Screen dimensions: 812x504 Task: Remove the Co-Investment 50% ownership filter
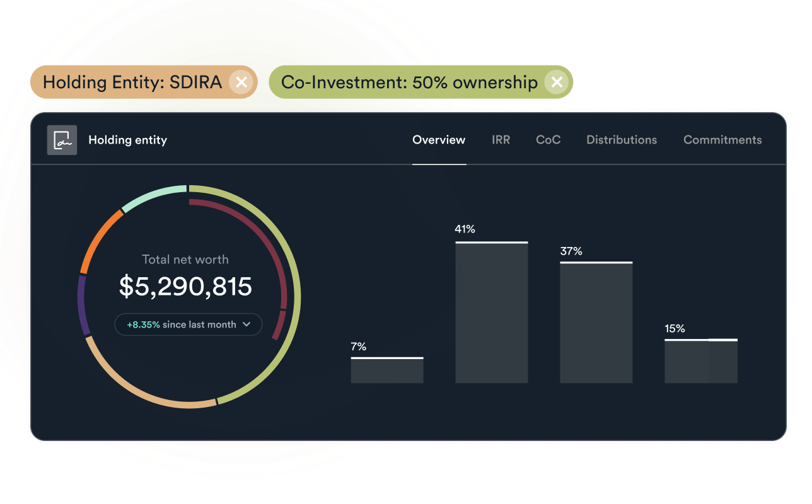[x=556, y=83]
